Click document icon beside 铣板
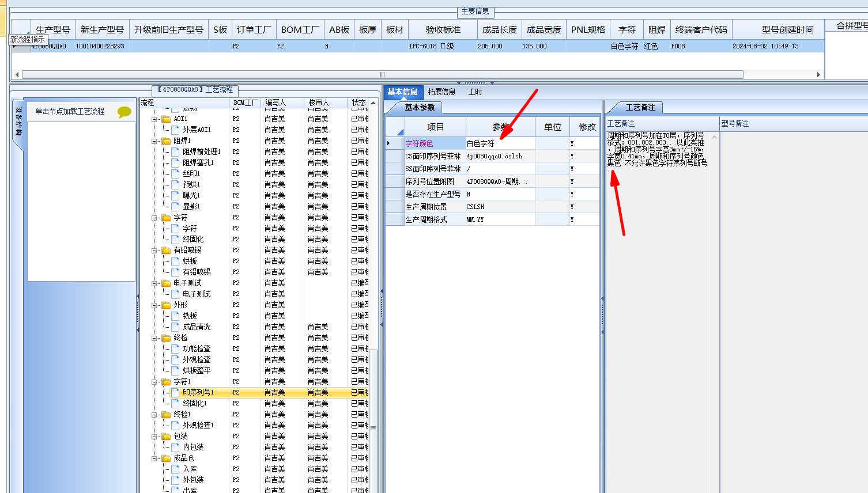Screen dimensions: 868x493 [x=175, y=316]
